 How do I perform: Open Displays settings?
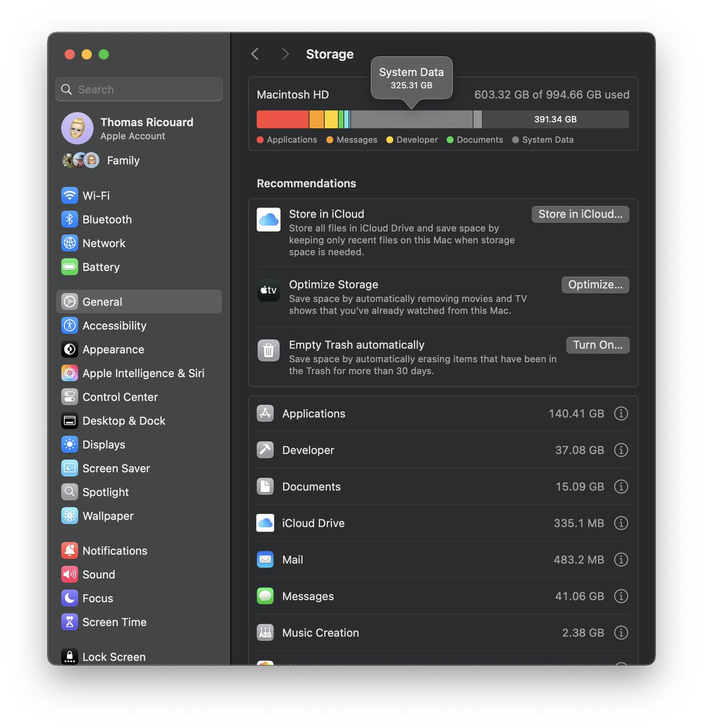click(139, 445)
